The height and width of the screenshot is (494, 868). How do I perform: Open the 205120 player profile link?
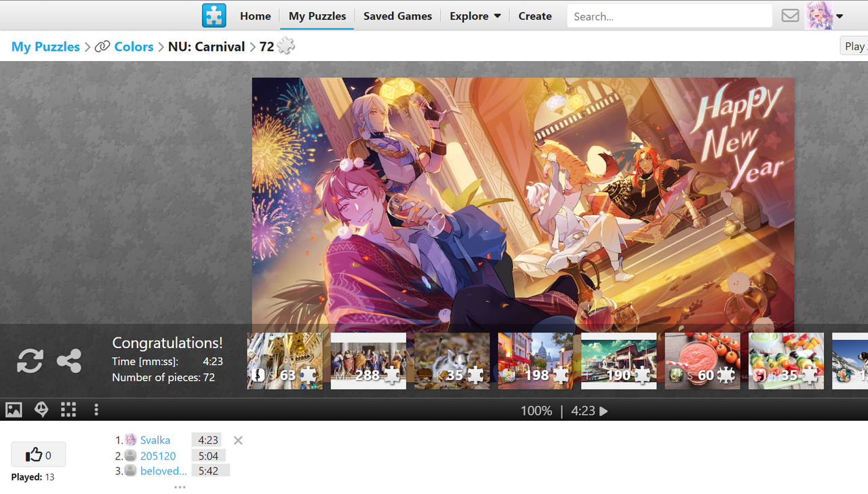tap(158, 455)
